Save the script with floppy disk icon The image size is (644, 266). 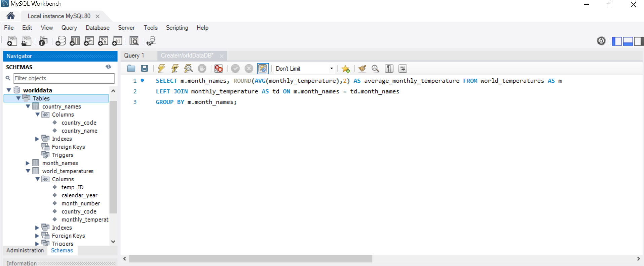(145, 69)
